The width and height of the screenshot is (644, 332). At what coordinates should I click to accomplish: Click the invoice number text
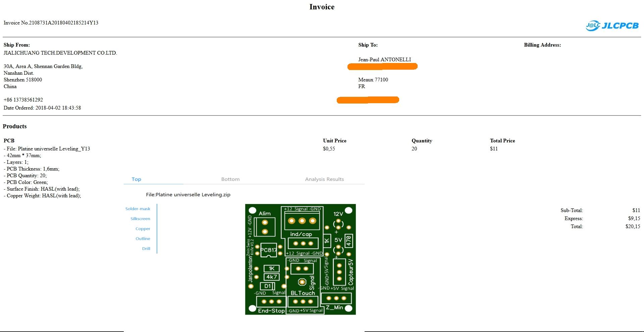coord(51,23)
